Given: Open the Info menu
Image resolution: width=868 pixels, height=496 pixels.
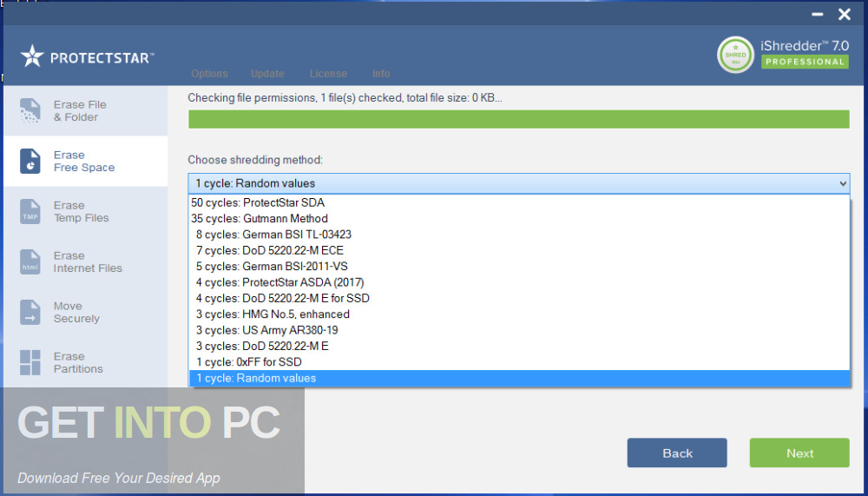Looking at the screenshot, I should pos(381,74).
